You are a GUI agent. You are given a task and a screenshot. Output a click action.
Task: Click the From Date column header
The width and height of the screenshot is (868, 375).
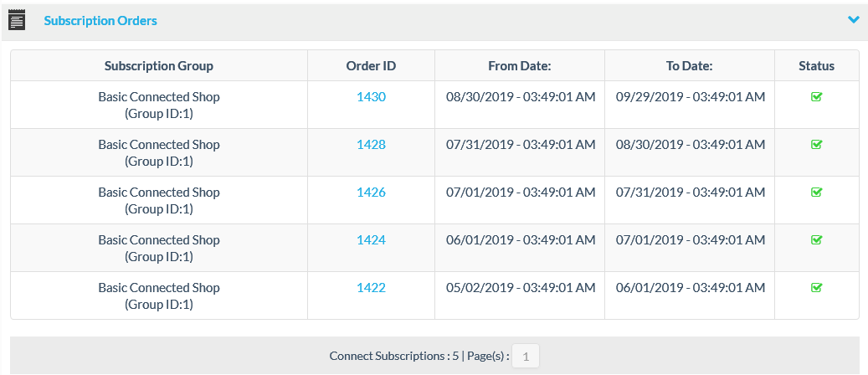pos(520,66)
